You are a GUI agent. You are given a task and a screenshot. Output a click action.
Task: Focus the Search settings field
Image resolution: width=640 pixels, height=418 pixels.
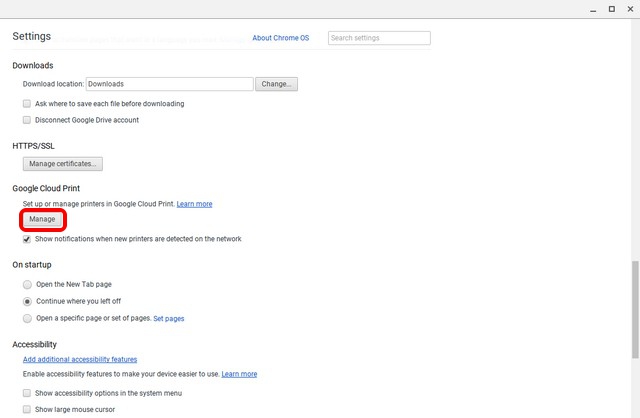tap(379, 38)
